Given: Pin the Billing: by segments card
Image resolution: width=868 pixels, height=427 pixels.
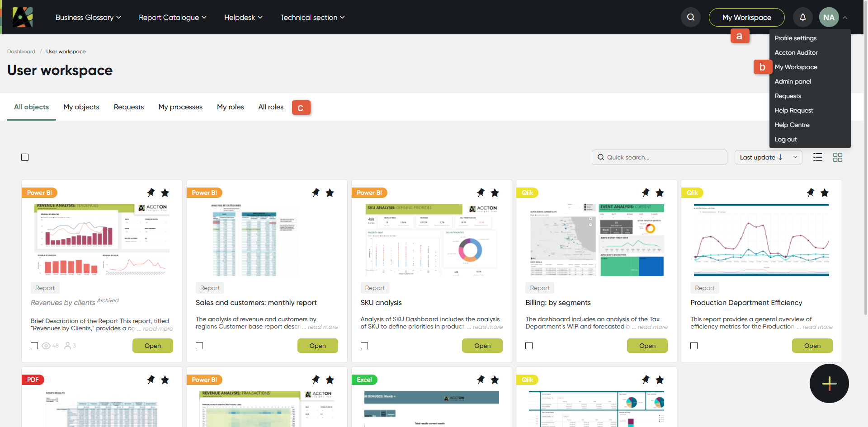Looking at the screenshot, I should click(x=646, y=192).
